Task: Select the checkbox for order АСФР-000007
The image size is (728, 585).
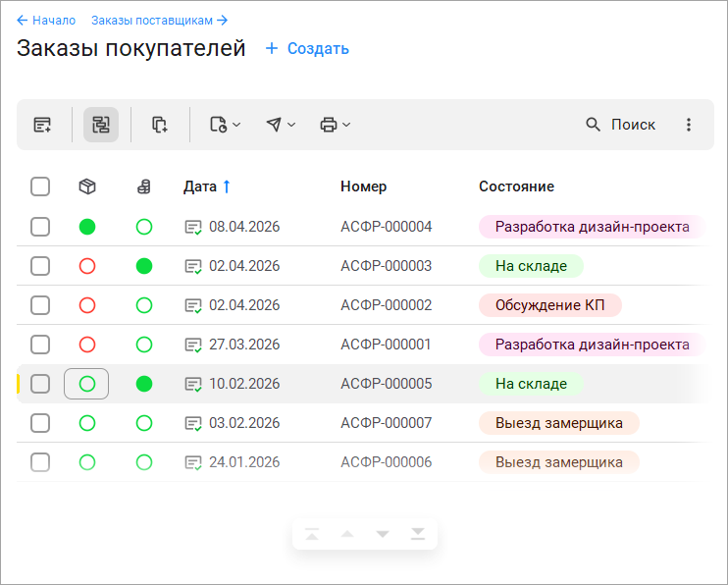Action: coord(40,423)
